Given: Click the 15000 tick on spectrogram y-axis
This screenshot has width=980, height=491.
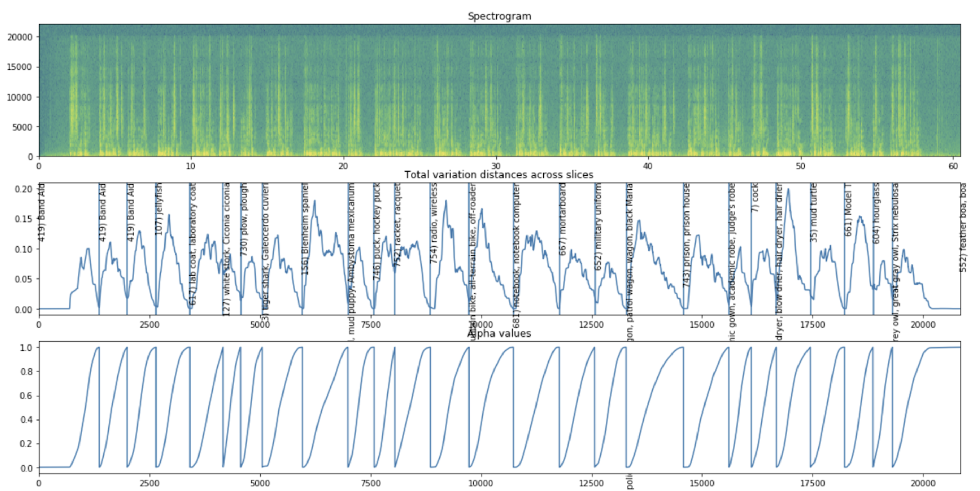Looking at the screenshot, I should click(19, 67).
